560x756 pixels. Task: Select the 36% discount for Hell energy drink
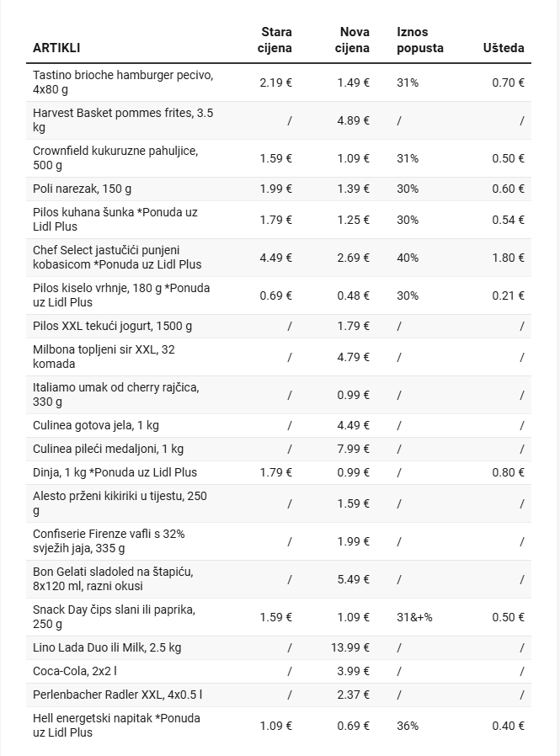coord(408,726)
